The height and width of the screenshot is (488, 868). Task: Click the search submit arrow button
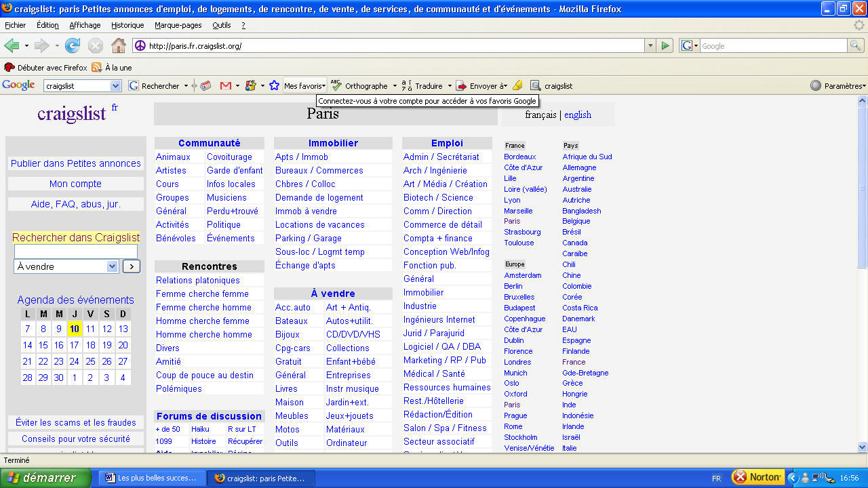[x=132, y=266]
